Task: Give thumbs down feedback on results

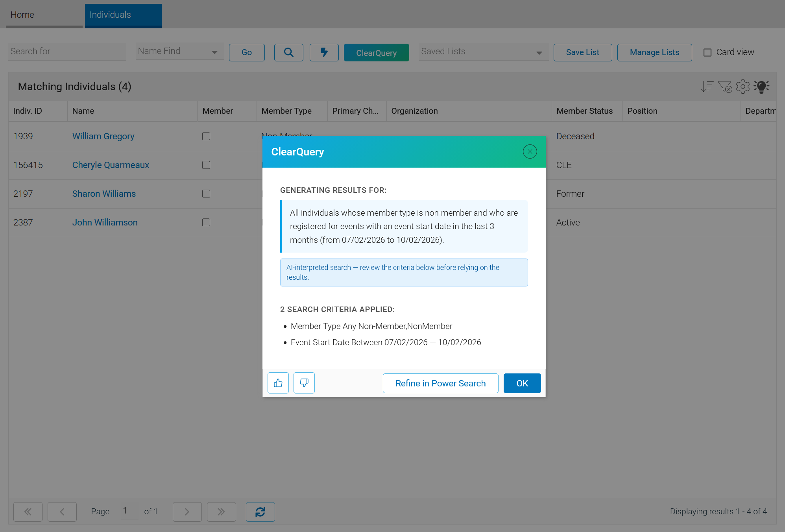Action: [304, 383]
